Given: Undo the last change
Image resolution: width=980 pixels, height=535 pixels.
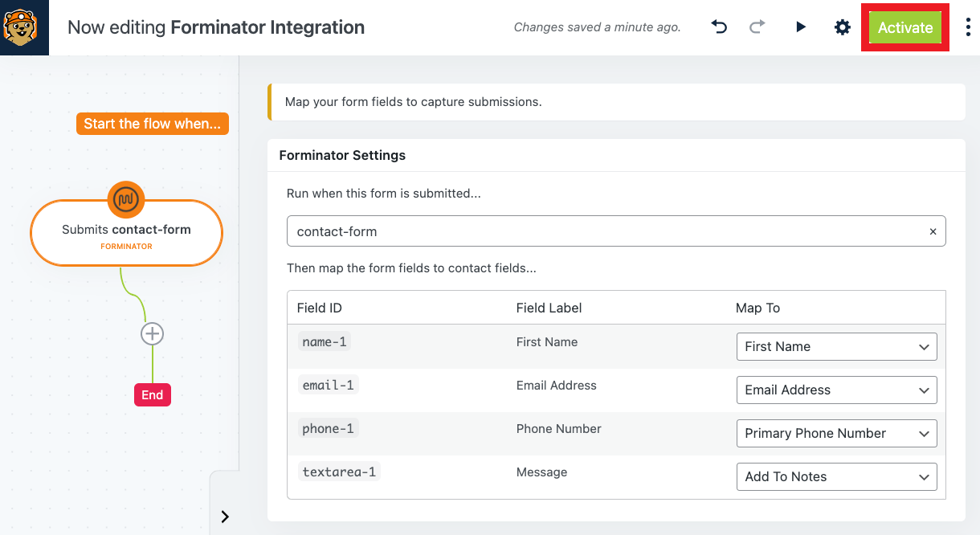Looking at the screenshot, I should point(719,27).
